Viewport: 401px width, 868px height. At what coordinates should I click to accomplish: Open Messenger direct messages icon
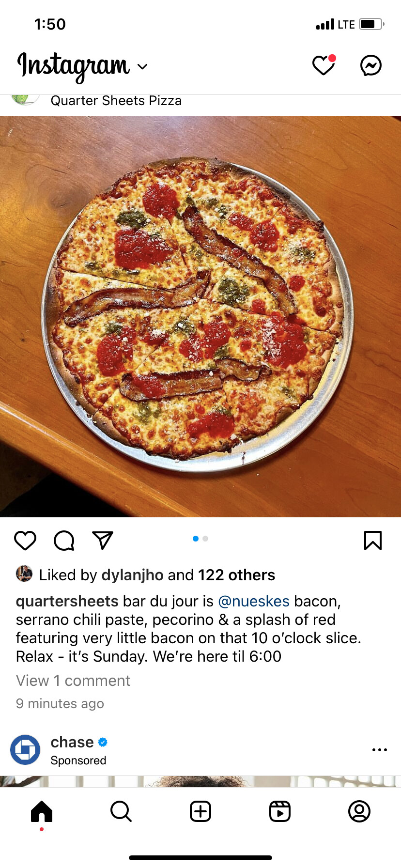coord(371,65)
